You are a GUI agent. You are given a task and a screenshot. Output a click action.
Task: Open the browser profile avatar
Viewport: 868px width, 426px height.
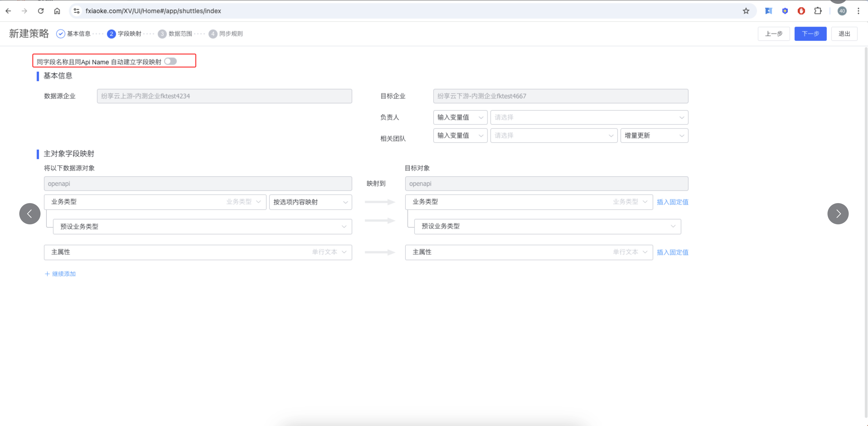point(842,11)
